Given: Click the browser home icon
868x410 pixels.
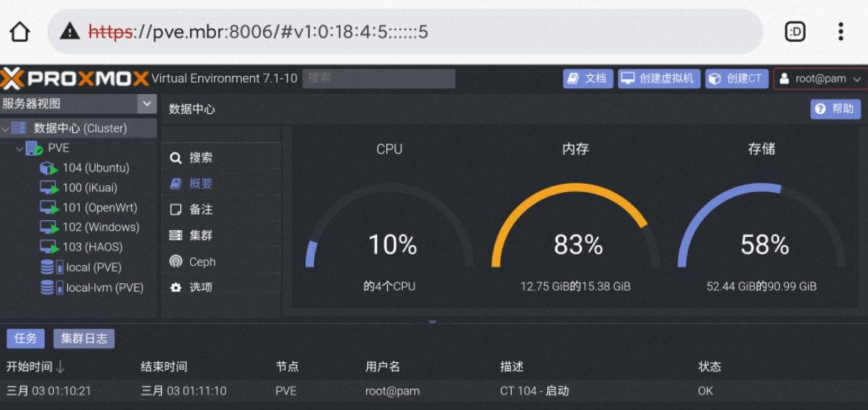Looking at the screenshot, I should [x=20, y=31].
